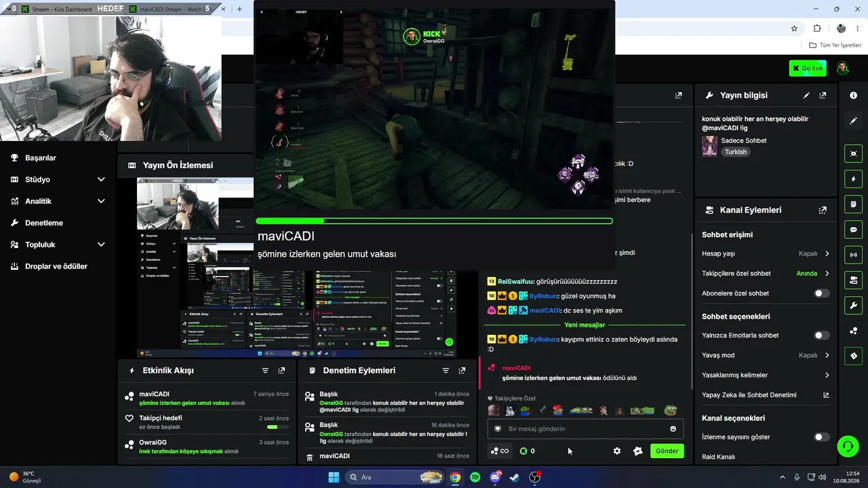
Task: Pop out the Etkinlik Akışı panel
Action: (x=281, y=371)
